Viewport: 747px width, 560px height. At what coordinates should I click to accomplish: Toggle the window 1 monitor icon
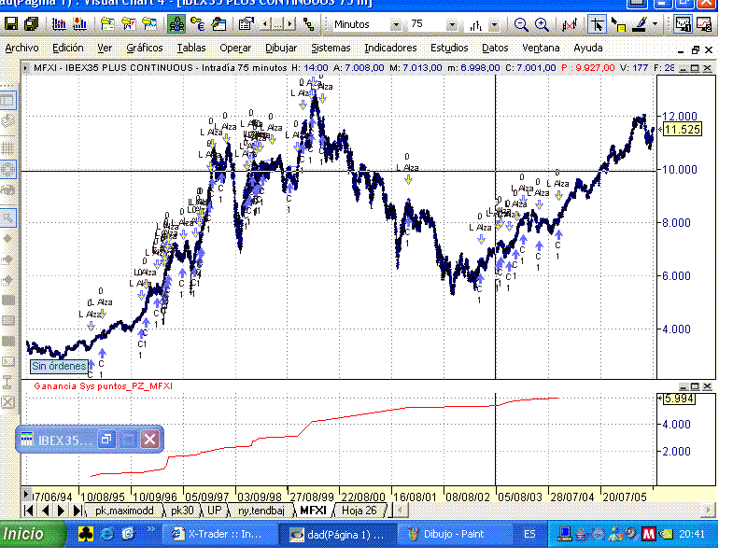click(x=683, y=24)
